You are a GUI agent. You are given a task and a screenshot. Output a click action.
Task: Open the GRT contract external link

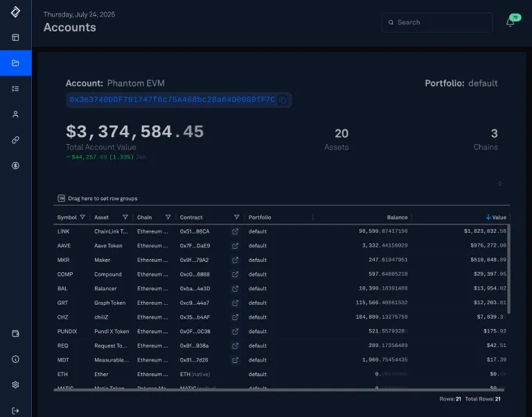pos(235,303)
